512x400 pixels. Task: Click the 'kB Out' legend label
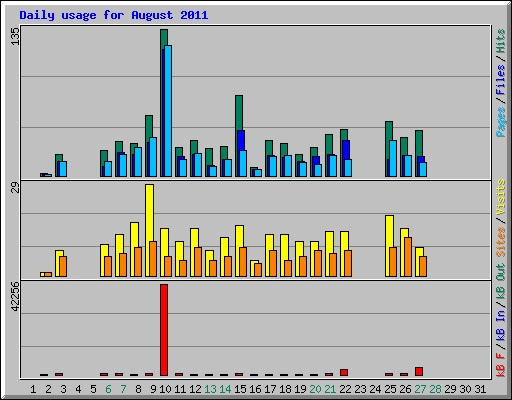pyautogui.click(x=500, y=282)
